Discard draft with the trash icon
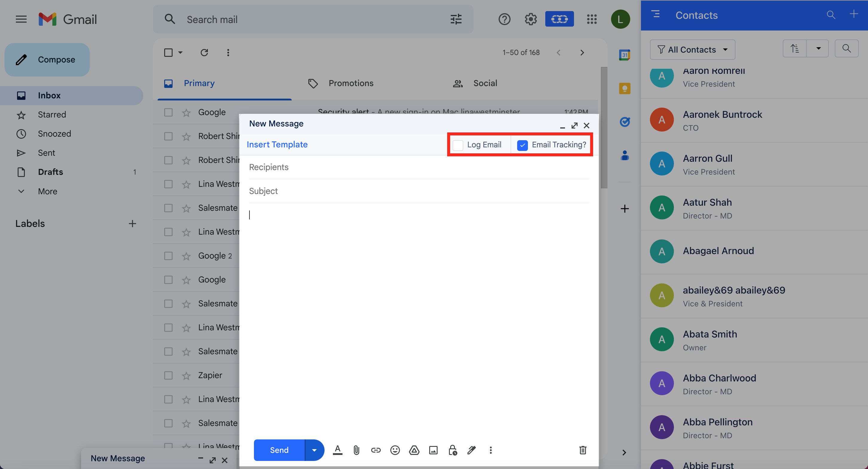 tap(583, 450)
